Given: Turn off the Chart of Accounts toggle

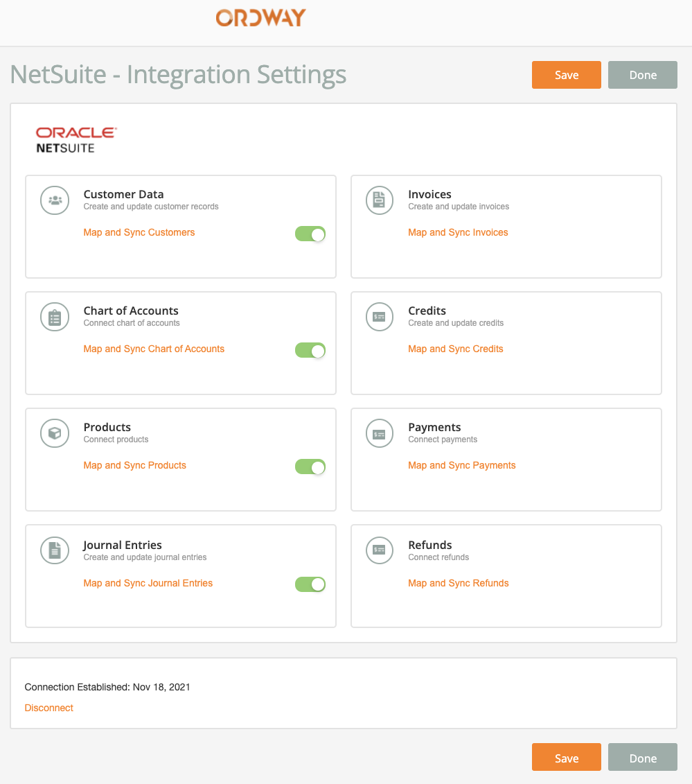Looking at the screenshot, I should point(310,350).
